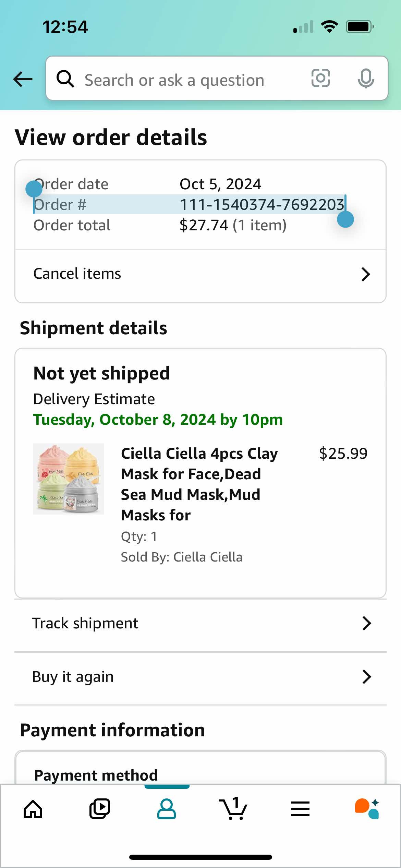
Task: Tap the selection end handle after order number
Action: point(345,219)
